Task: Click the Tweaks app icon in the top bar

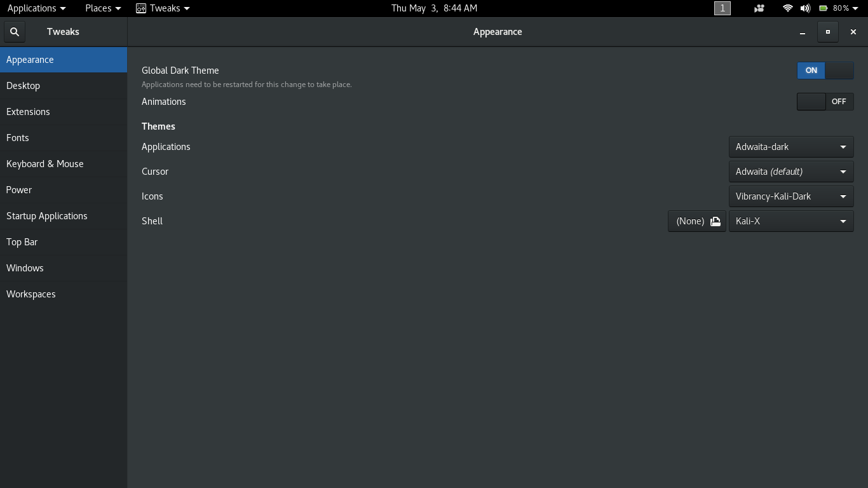Action: tap(140, 8)
